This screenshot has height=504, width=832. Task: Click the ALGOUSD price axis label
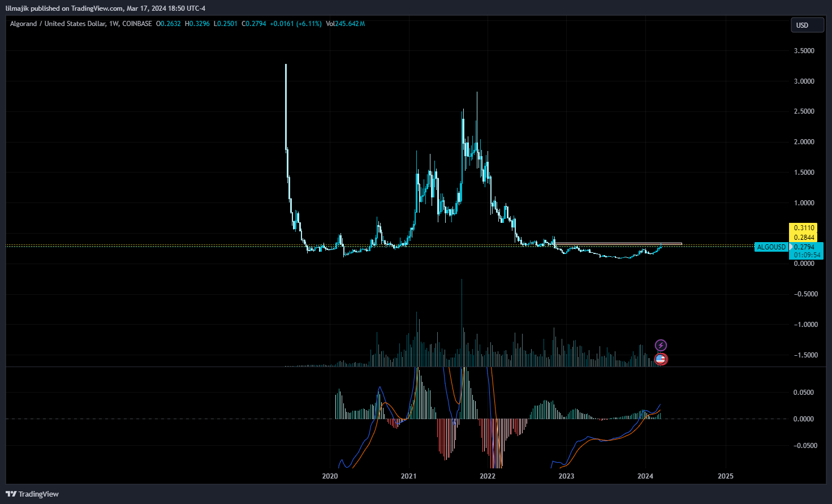click(771, 247)
